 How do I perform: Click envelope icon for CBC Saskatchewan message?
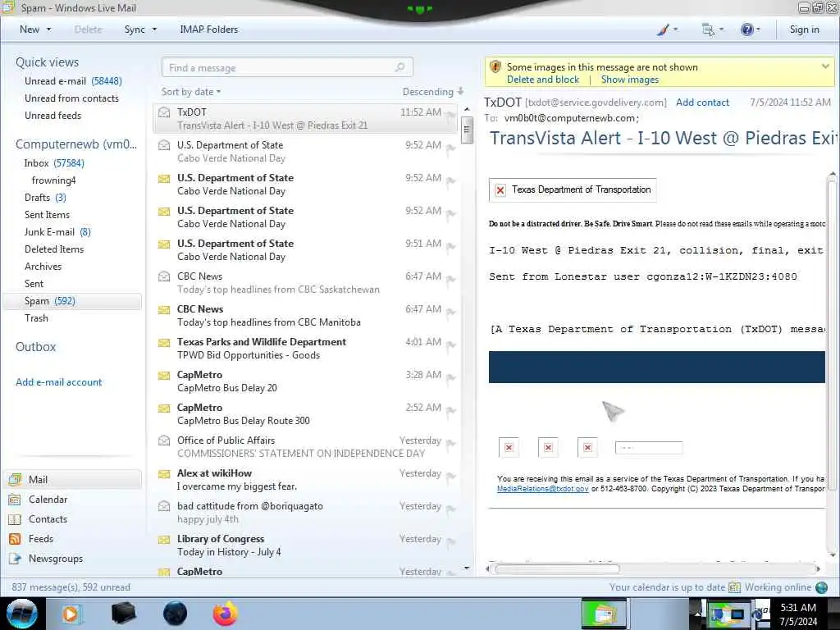[x=164, y=276]
